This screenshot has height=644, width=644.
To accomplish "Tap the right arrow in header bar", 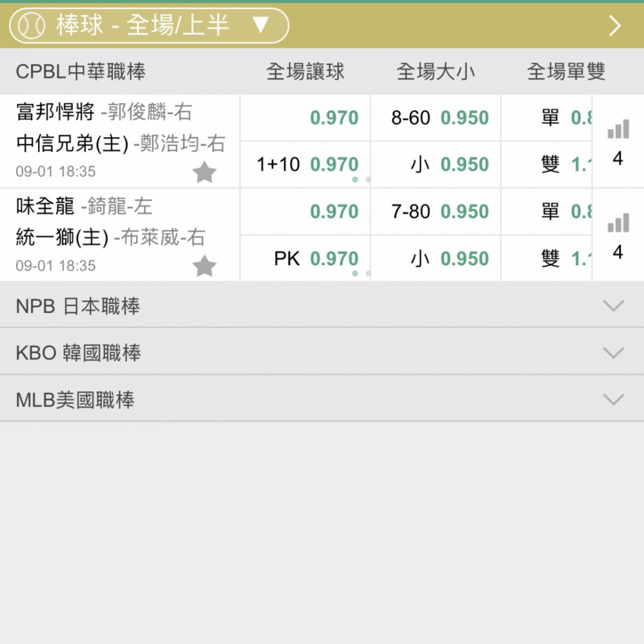I will 614,26.
